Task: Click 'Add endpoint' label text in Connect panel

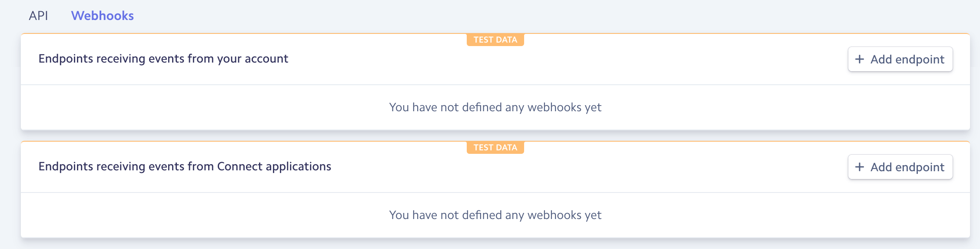Action: [907, 167]
